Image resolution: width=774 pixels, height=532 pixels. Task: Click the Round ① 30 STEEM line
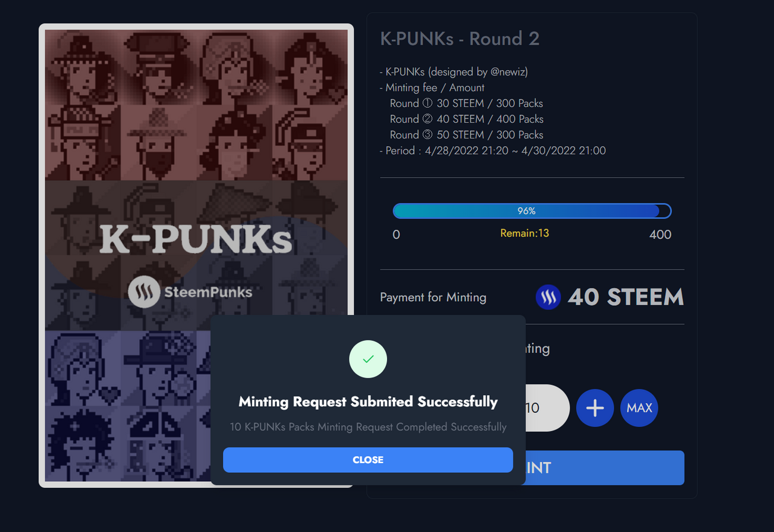(466, 103)
